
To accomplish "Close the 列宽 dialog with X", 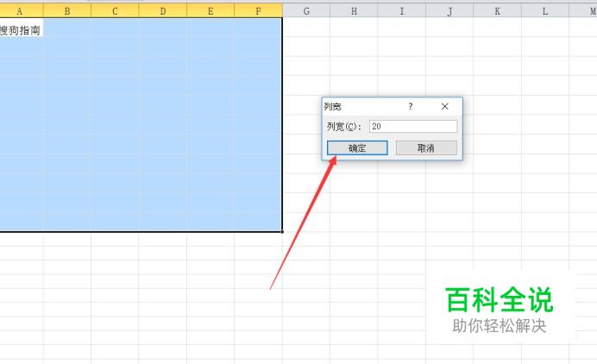I will (x=444, y=106).
